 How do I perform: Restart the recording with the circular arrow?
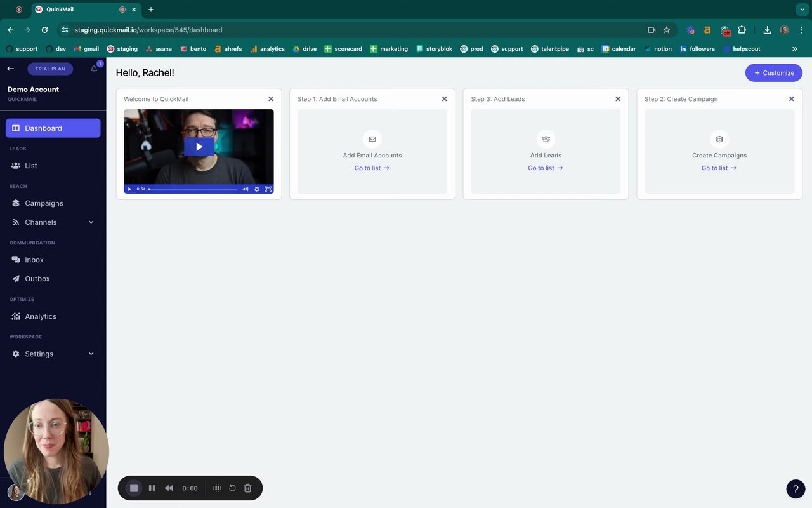(x=232, y=488)
